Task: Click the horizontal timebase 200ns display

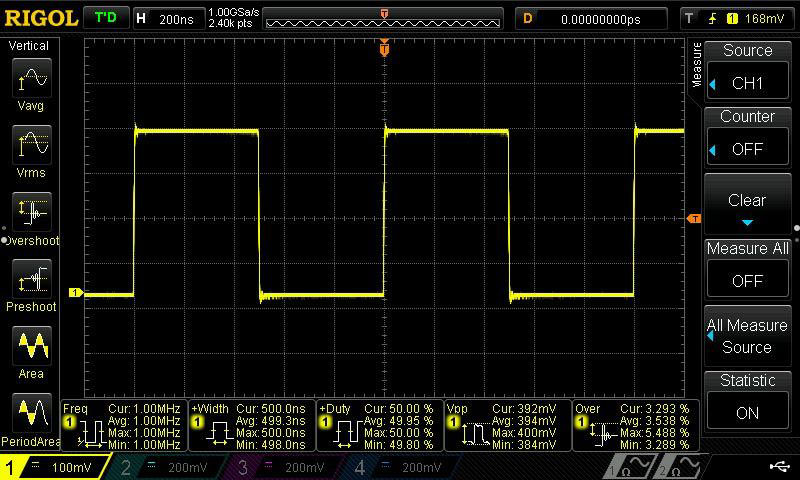Action: (166, 18)
